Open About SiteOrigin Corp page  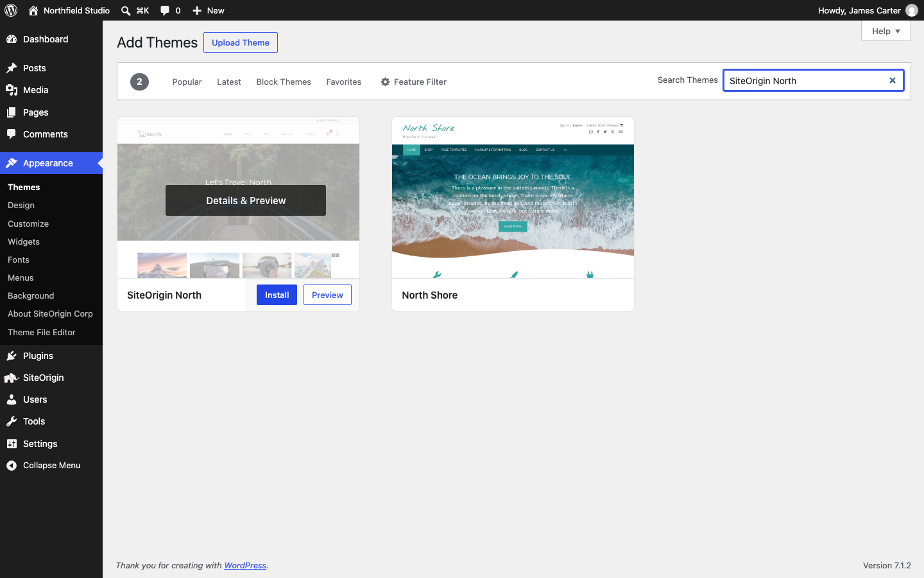(x=50, y=313)
